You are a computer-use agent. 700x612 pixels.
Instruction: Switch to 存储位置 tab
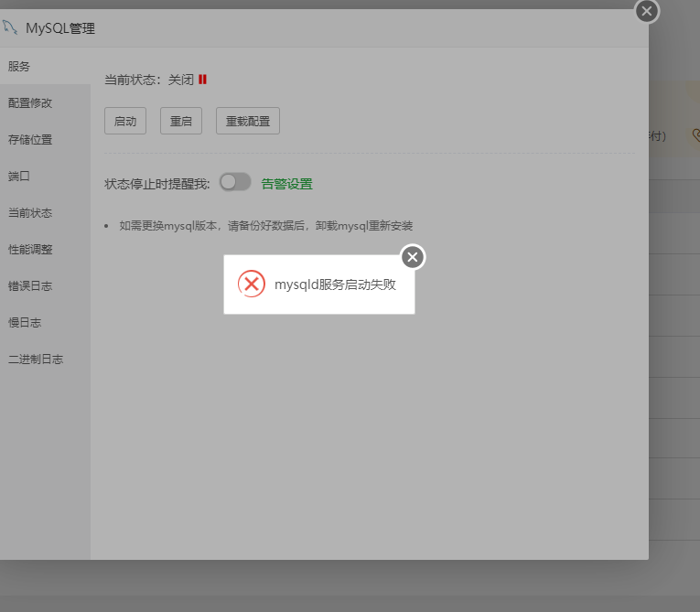pos(45,139)
